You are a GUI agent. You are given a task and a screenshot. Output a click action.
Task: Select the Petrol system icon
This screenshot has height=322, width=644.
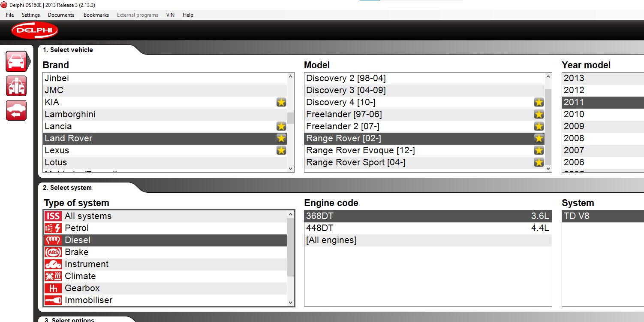tap(53, 228)
